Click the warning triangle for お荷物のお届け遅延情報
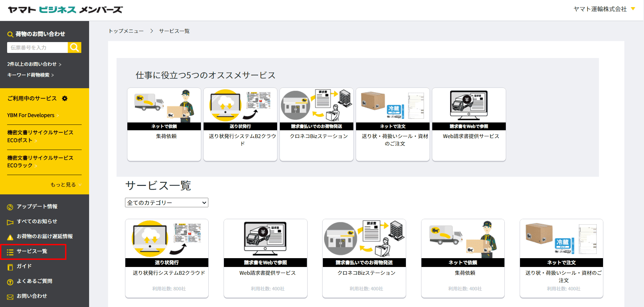This screenshot has height=307, width=644. coord(9,236)
